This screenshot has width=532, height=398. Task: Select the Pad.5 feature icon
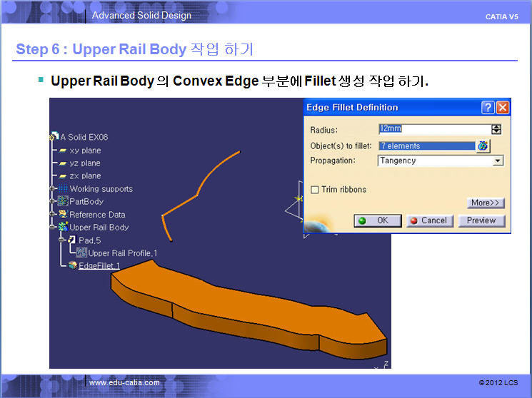[71, 240]
